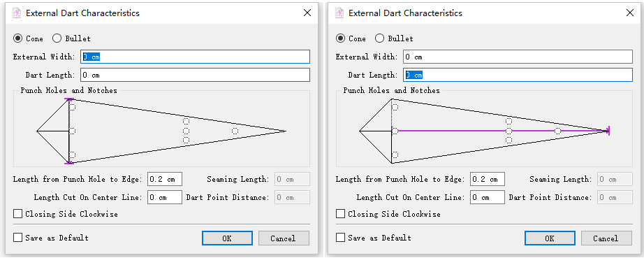Focus Dart Length field in left dialog

pyautogui.click(x=195, y=75)
